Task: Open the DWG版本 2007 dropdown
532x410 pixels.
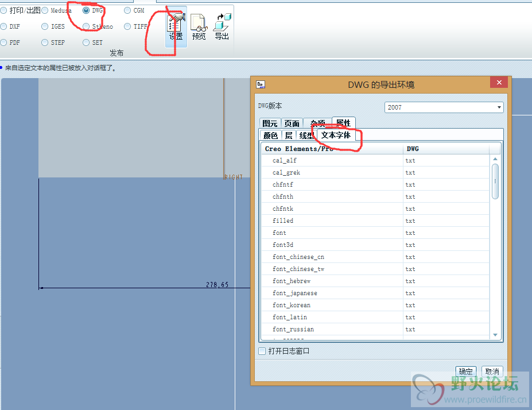Action: (x=444, y=107)
